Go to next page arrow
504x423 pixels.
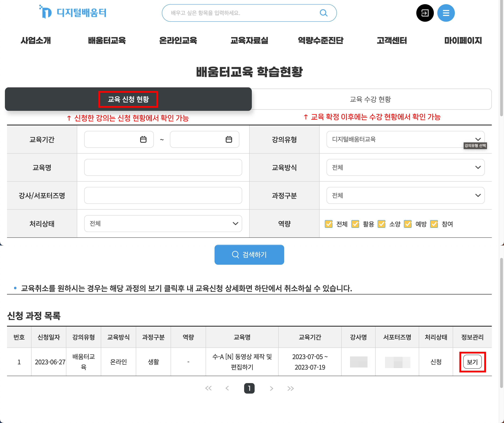[x=271, y=388]
